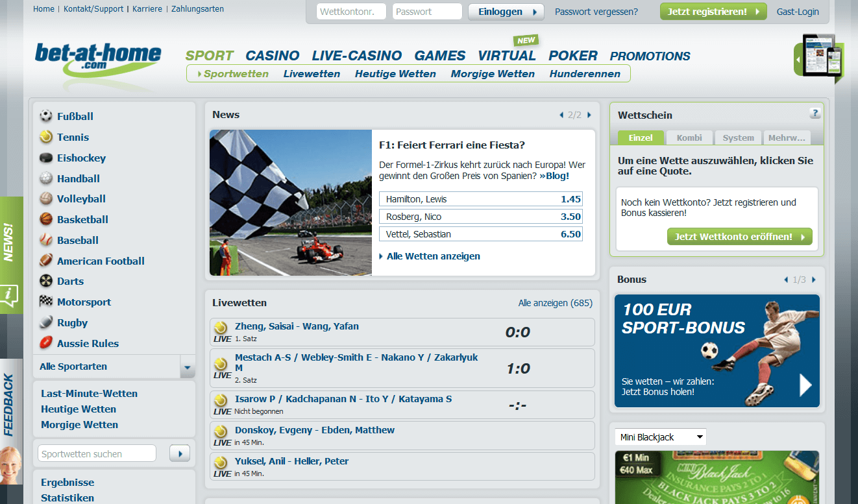
Task: Switch to the Mehrw... bet slip tab
Action: pyautogui.click(x=787, y=138)
